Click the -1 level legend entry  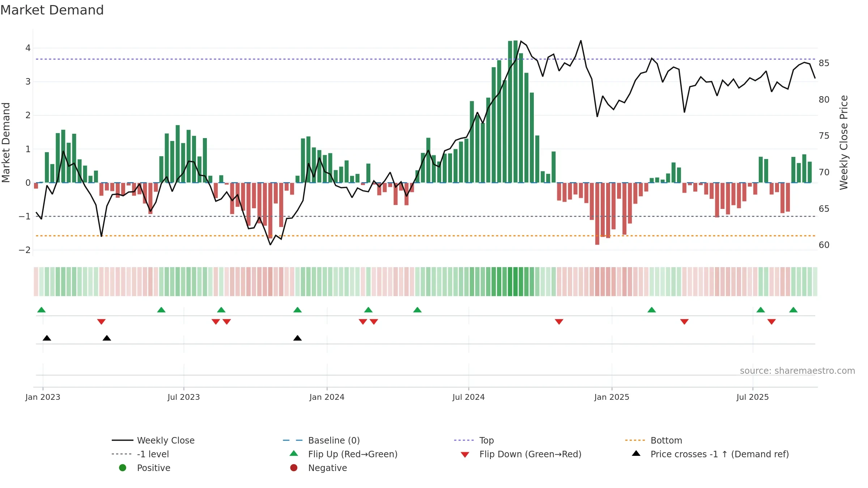tap(140, 454)
